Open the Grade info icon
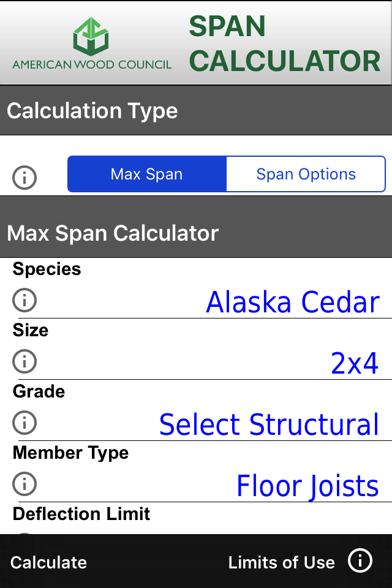Screen dimensions: 392x588 click(x=24, y=423)
